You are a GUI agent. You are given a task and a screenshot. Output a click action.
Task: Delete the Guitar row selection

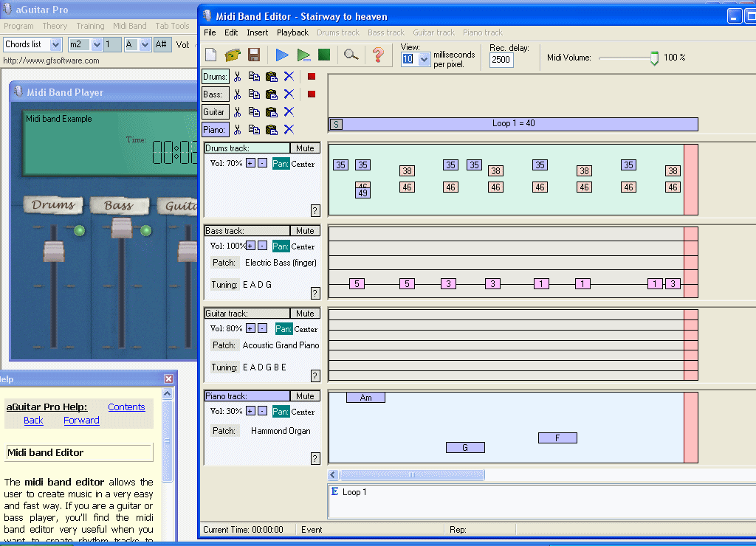[x=289, y=112]
